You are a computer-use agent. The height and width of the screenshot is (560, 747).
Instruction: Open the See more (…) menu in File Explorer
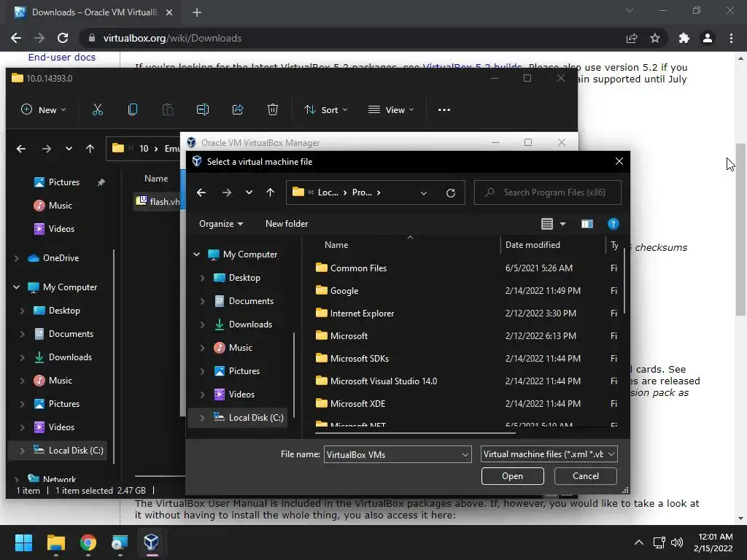(444, 110)
